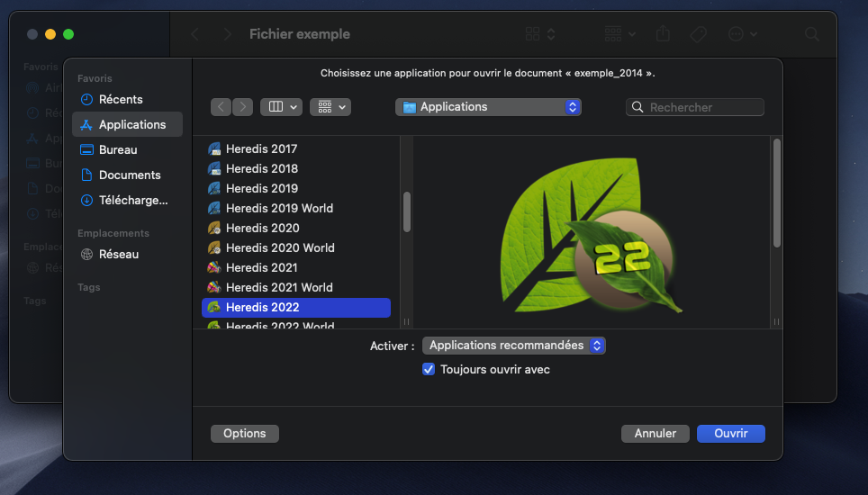Open the column view mode dropdown
The image size is (868, 495).
click(281, 107)
